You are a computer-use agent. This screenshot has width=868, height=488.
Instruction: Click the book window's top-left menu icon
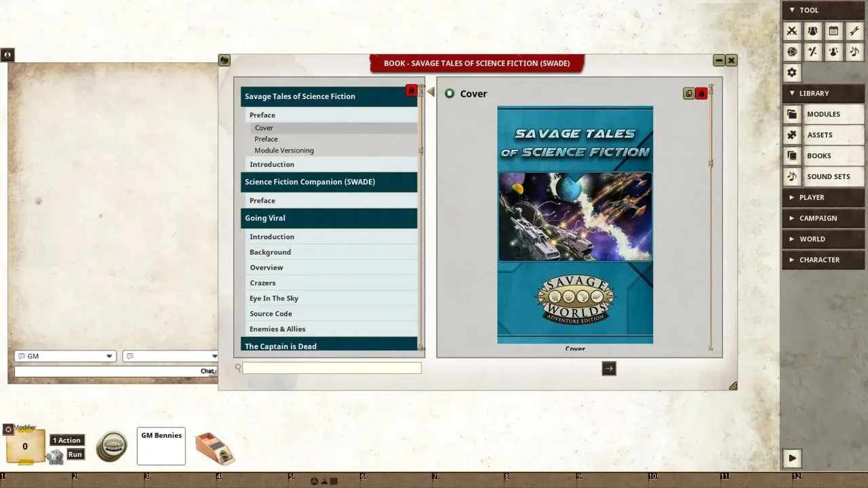point(224,60)
